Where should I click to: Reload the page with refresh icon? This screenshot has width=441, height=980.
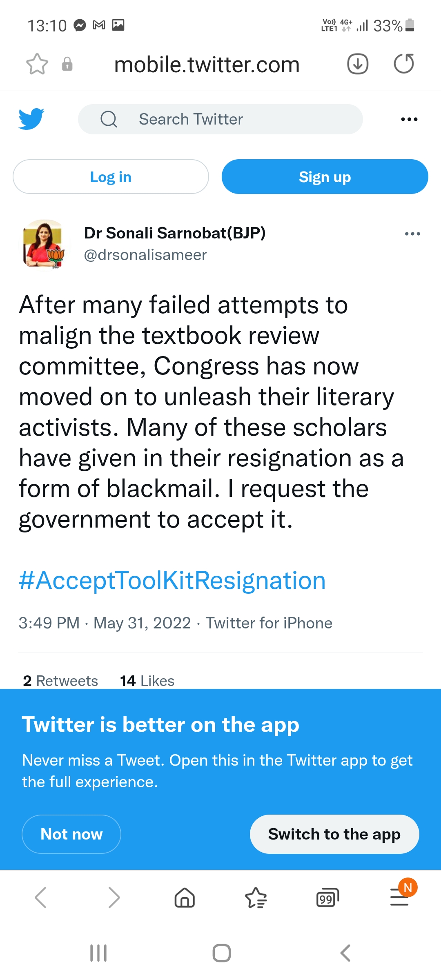click(x=404, y=64)
